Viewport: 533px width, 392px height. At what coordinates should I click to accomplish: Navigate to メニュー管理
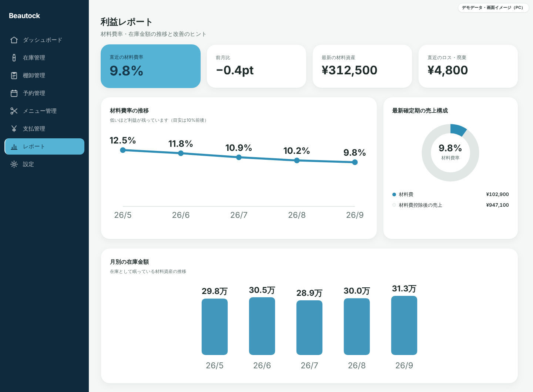(44, 111)
